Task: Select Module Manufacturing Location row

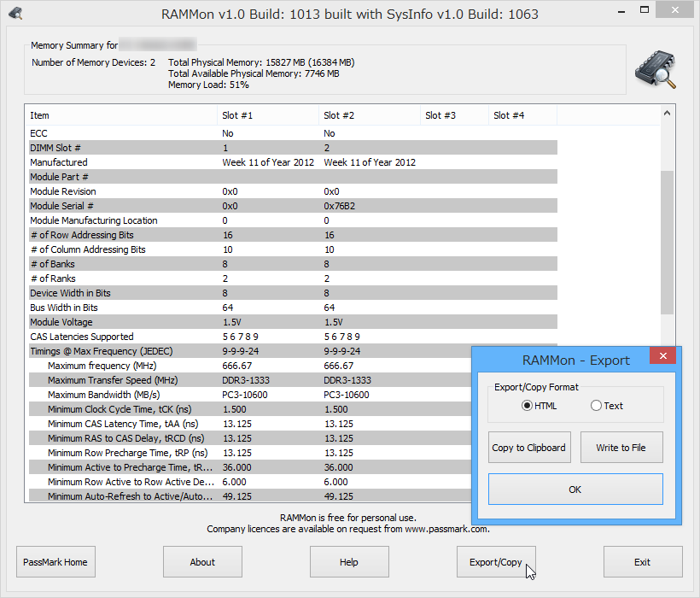Action: pos(294,220)
